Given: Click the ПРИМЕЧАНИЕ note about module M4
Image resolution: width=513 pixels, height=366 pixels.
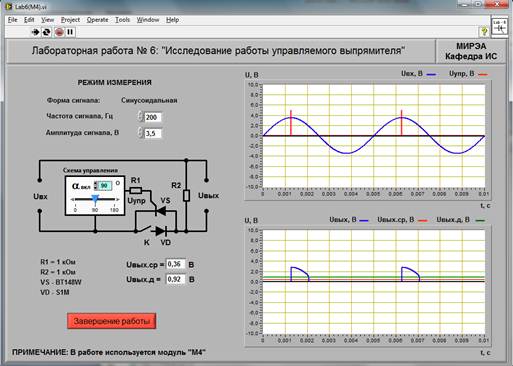Looking at the screenshot, I should (109, 352).
